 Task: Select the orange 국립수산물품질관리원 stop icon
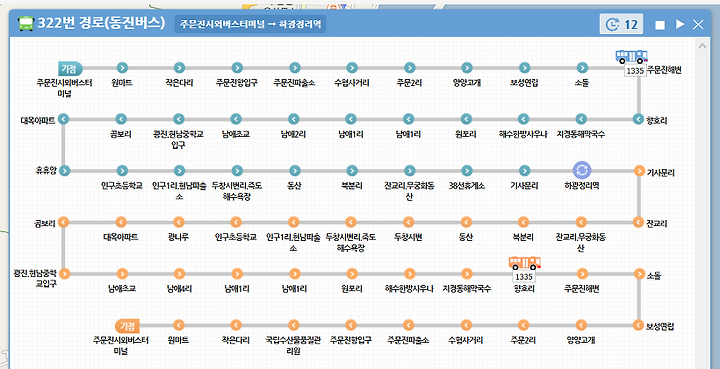(293, 325)
